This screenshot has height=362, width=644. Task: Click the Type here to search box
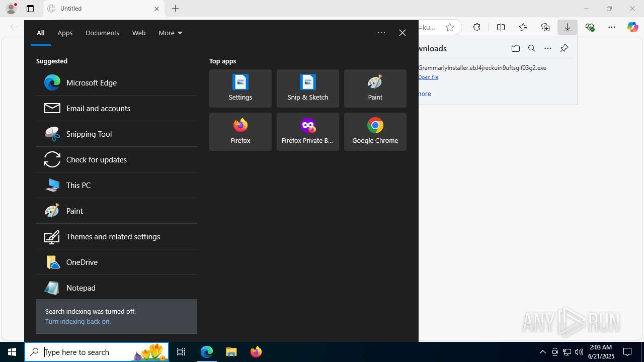(97, 352)
